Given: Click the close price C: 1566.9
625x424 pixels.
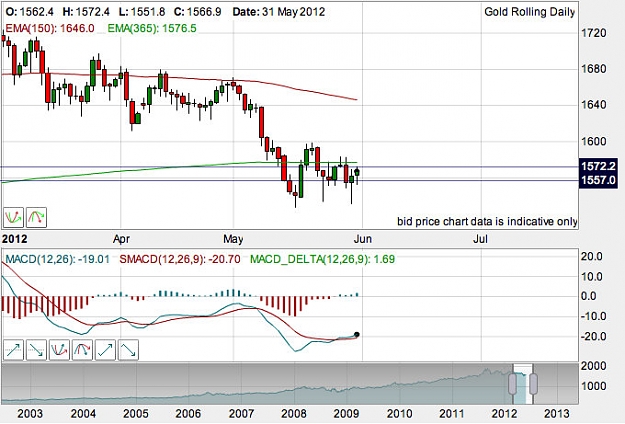Looking at the screenshot, I should pos(198,12).
